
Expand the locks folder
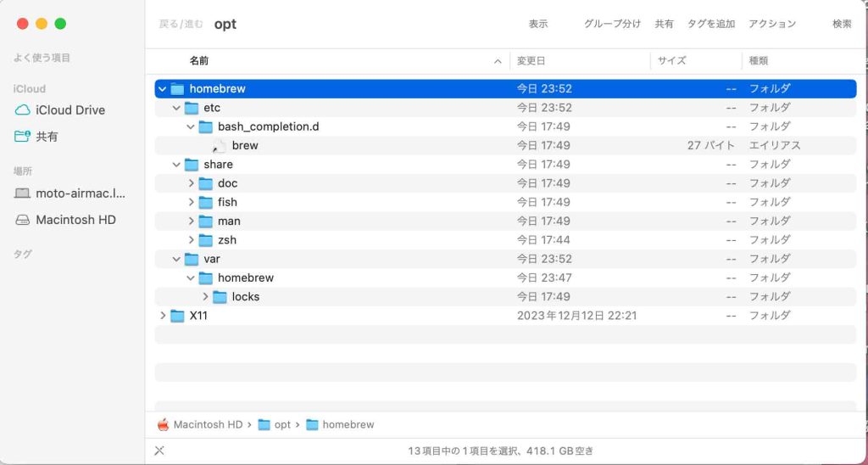(205, 297)
